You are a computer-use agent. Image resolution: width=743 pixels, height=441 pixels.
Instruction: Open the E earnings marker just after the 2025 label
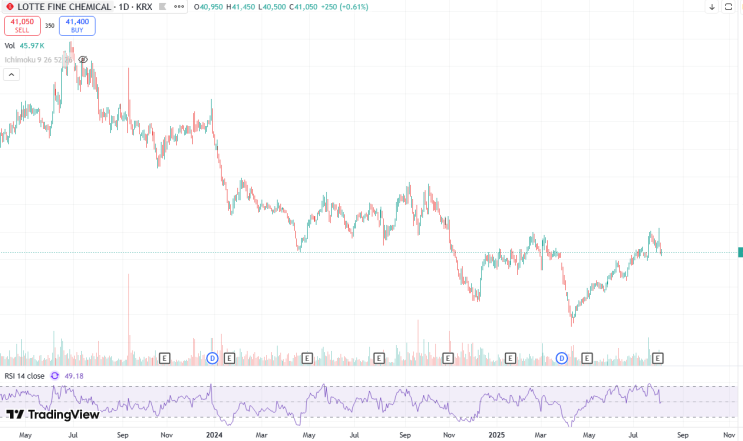pos(510,358)
